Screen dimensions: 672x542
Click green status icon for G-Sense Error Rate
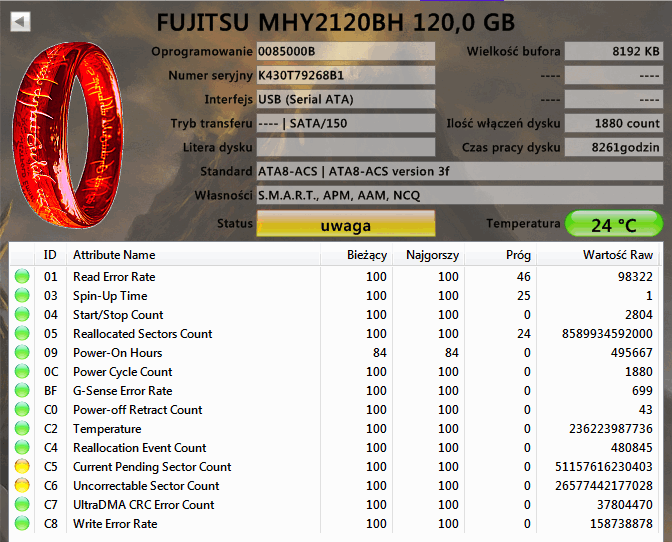22,390
